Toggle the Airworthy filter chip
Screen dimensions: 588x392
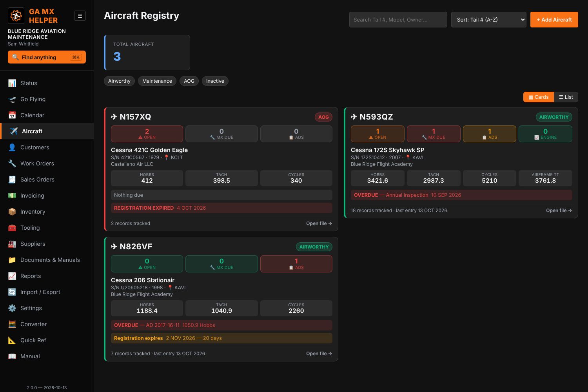tap(119, 81)
